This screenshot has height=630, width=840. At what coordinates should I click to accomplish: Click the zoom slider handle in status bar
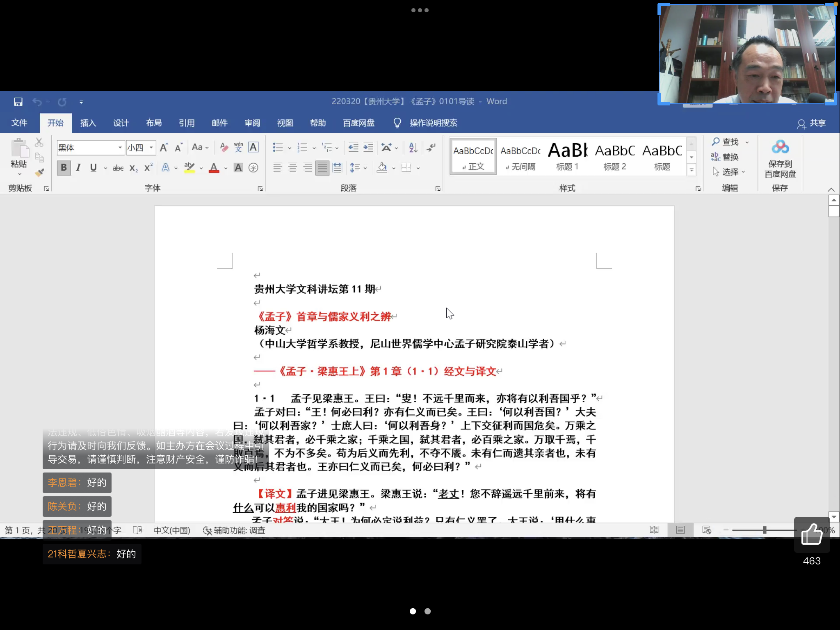765,530
